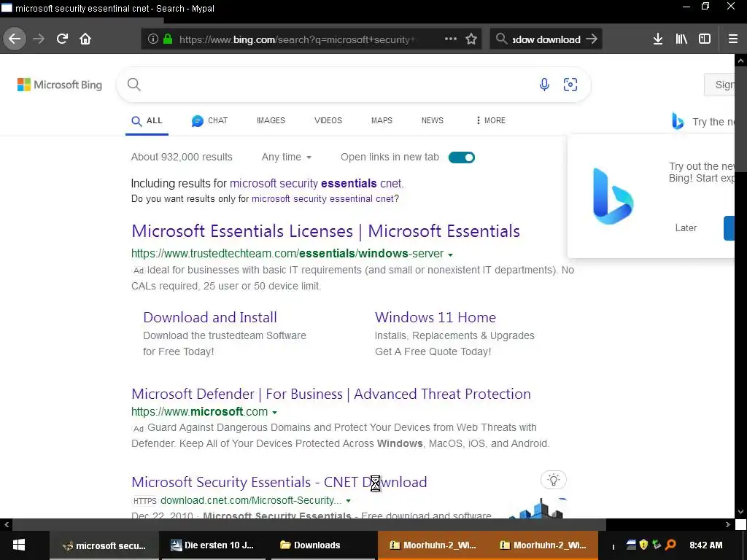
Task: Select the ALL results tab
Action: pos(147,120)
